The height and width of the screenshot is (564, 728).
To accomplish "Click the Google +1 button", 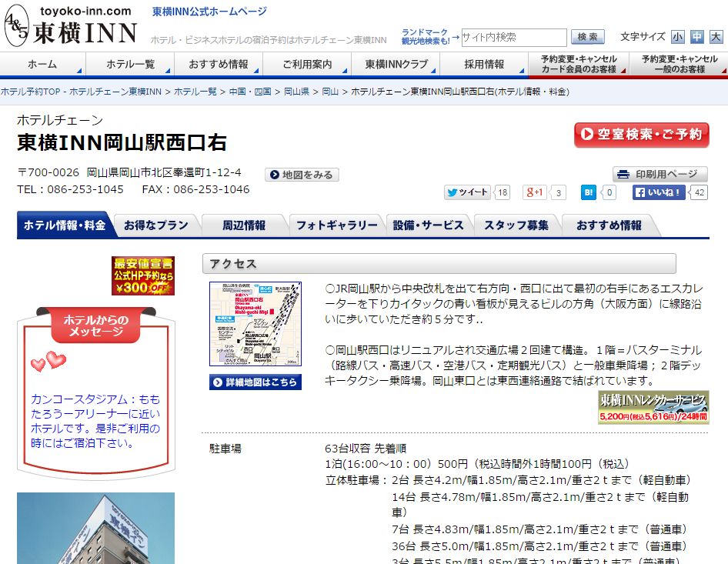I will [535, 192].
